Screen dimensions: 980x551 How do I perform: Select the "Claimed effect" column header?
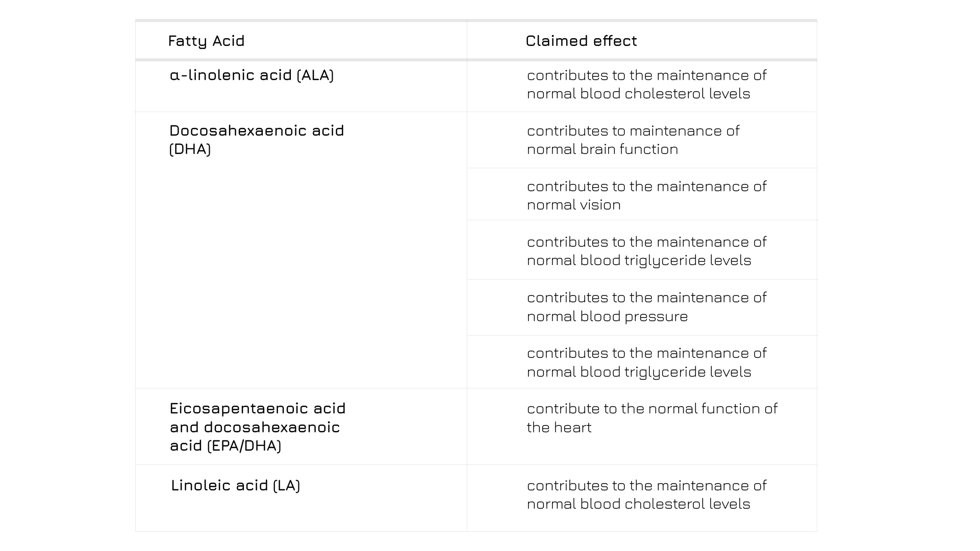[581, 41]
